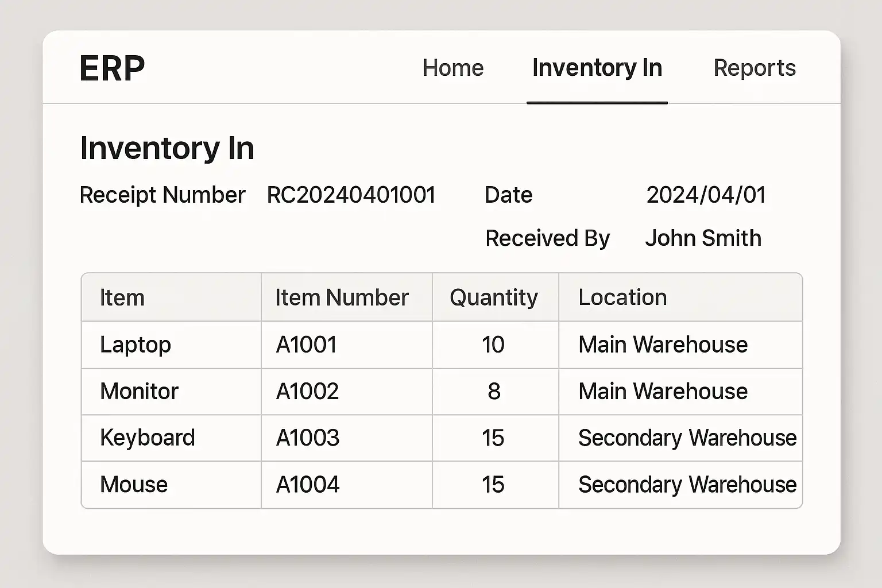Click the Keyboard item cell
This screenshot has width=882, height=588.
tap(148, 438)
